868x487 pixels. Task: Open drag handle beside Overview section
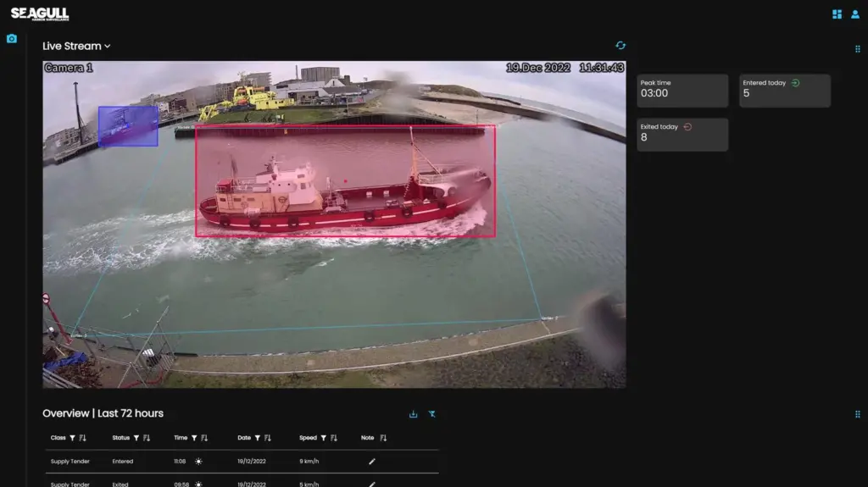pos(858,414)
